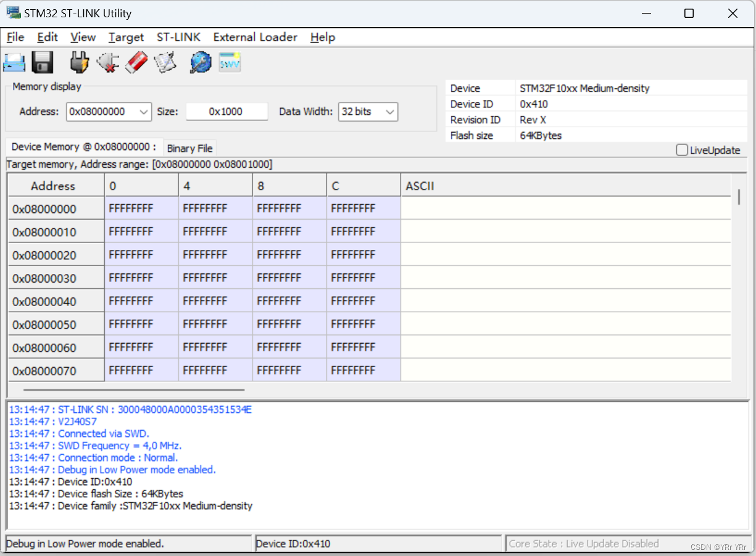Select the address row 0x08000030
The height and width of the screenshot is (556, 756).
pyautogui.click(x=56, y=278)
